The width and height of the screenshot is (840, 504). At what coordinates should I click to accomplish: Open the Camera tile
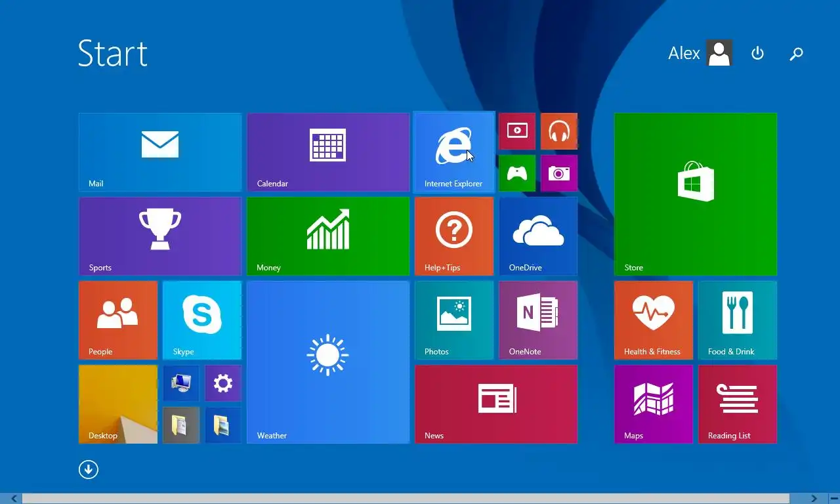pyautogui.click(x=559, y=173)
